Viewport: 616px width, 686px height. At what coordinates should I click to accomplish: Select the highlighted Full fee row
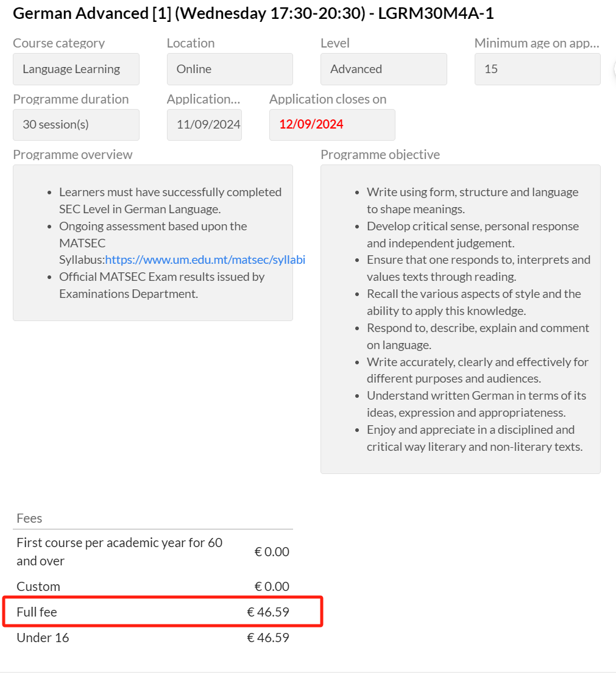[152, 612]
